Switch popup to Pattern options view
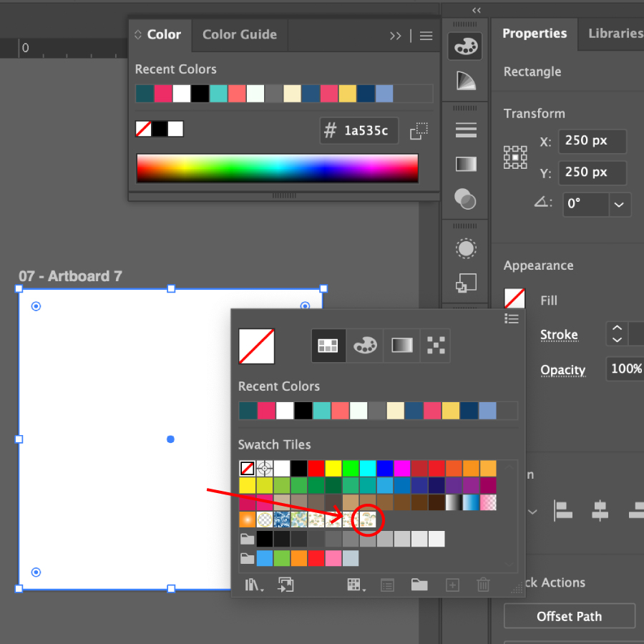 pos(435,346)
